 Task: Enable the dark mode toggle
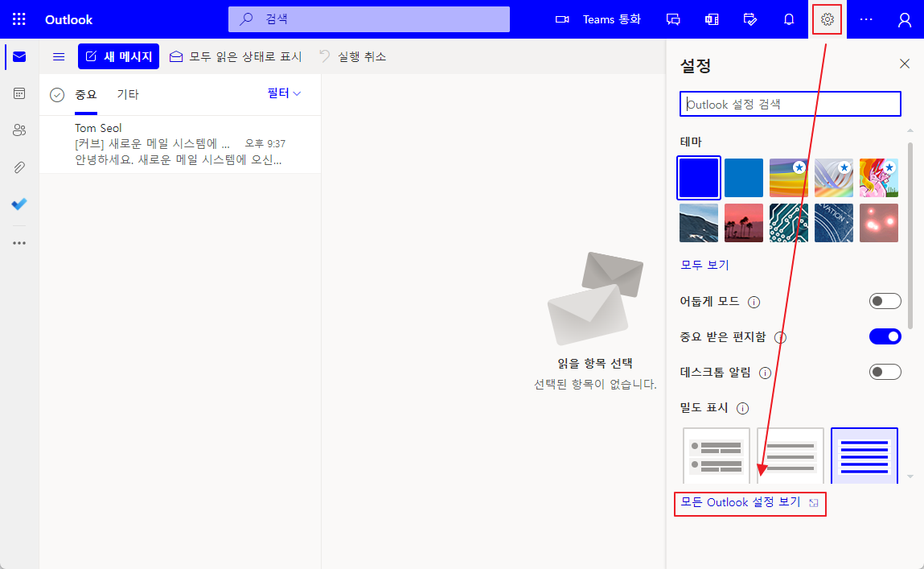click(885, 301)
